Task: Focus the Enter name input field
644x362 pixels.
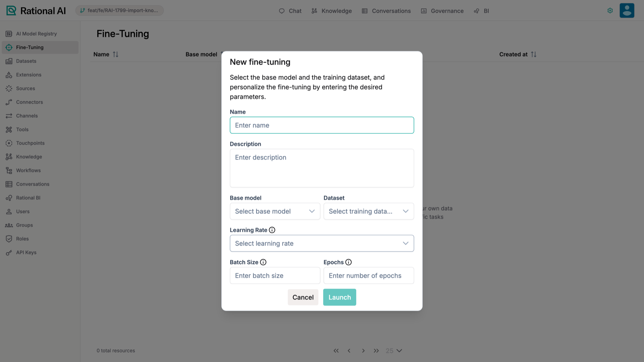Action: click(322, 125)
